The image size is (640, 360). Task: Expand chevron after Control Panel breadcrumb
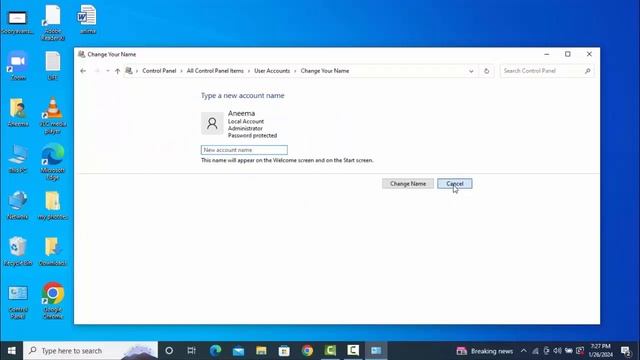click(181, 71)
